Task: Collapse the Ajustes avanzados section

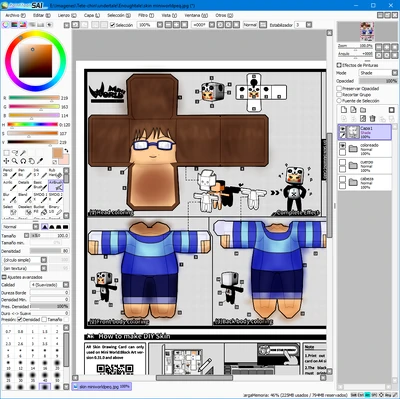Action: tap(4, 277)
